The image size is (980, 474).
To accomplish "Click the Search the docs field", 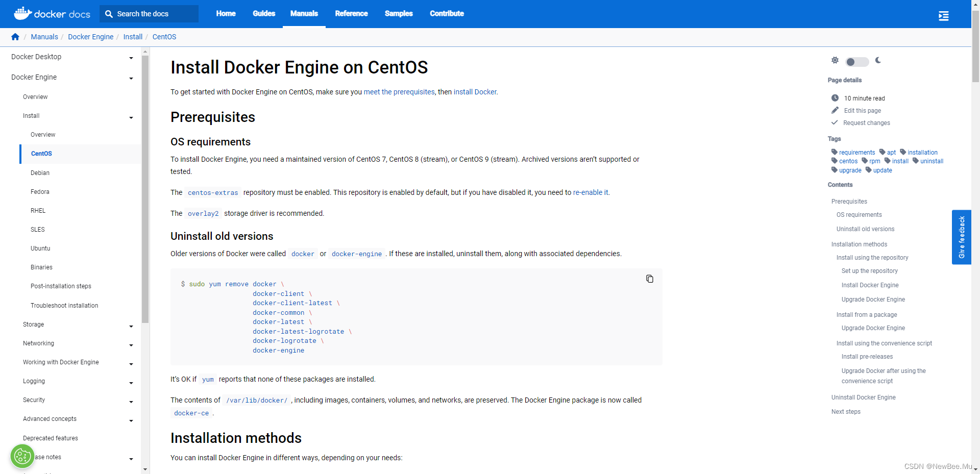I will (149, 14).
